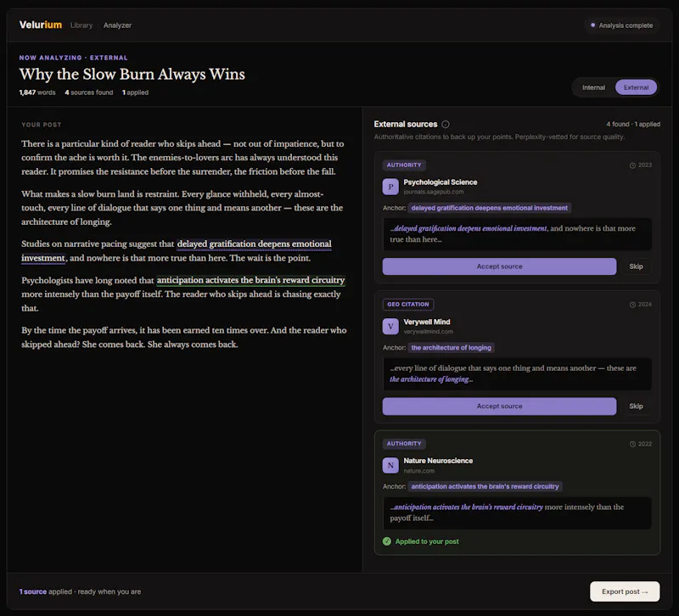Click clock icon next to 2024
679x616 pixels.
(632, 305)
